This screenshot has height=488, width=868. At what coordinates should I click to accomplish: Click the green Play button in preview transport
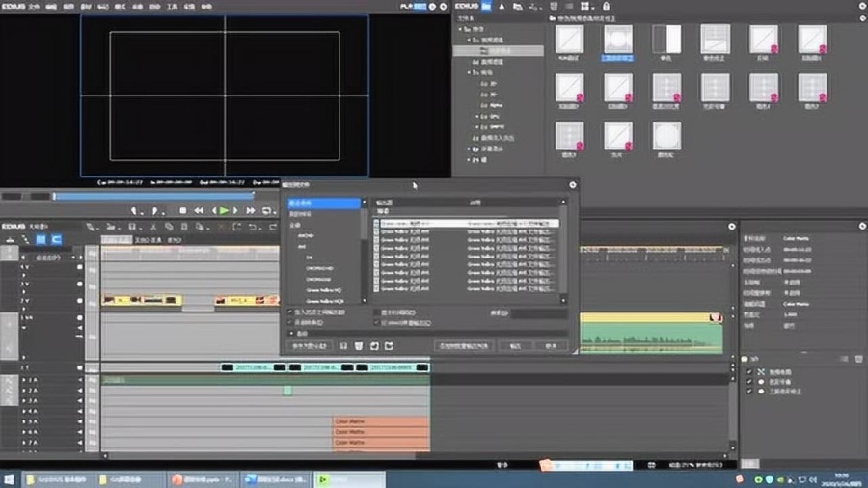(x=224, y=210)
